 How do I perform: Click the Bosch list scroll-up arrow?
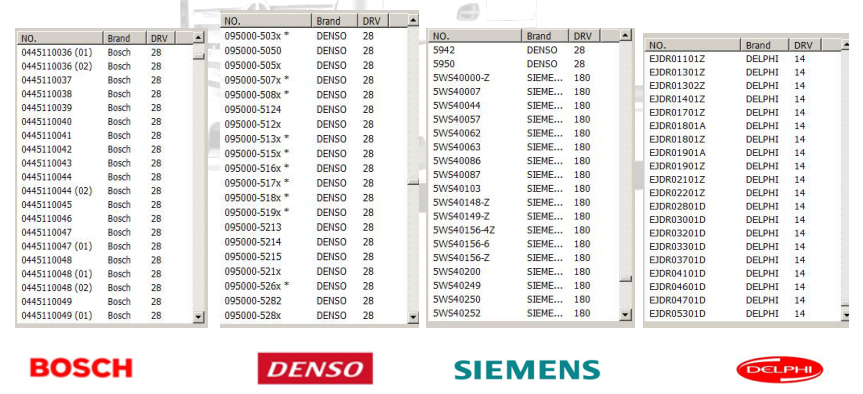(x=199, y=39)
